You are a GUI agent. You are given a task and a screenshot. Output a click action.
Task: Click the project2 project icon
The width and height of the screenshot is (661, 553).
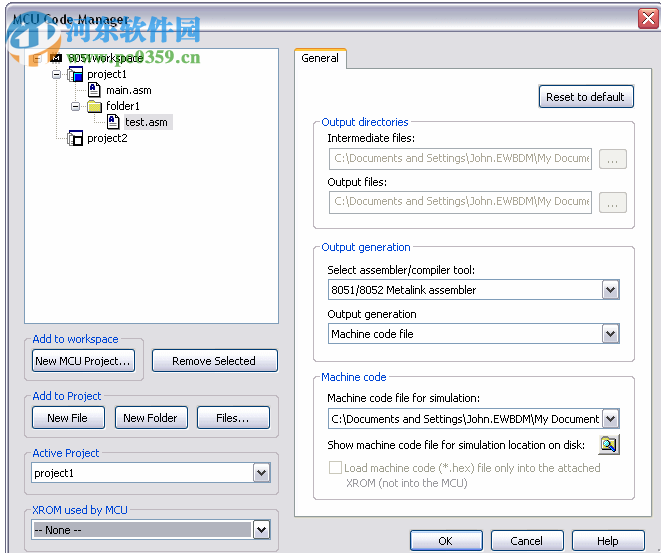(x=75, y=138)
